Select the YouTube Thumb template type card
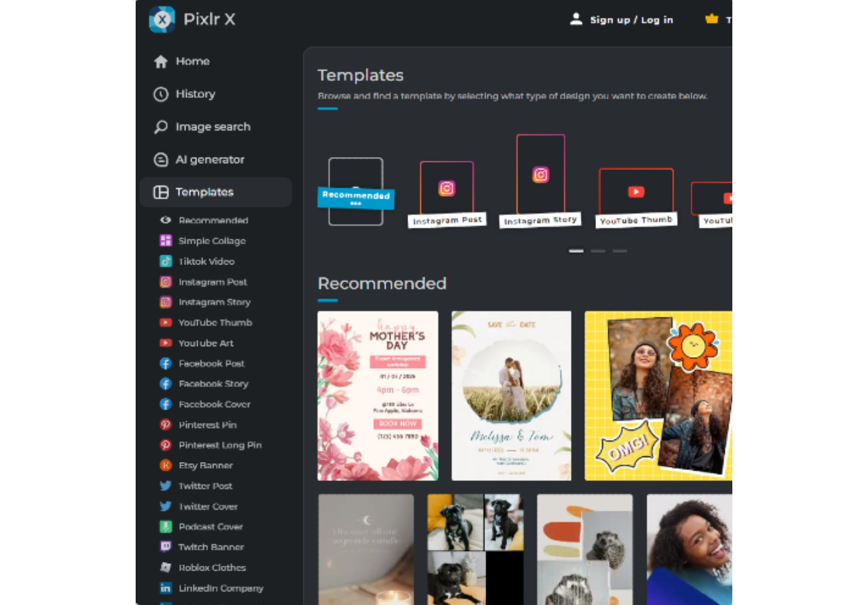 pyautogui.click(x=636, y=198)
